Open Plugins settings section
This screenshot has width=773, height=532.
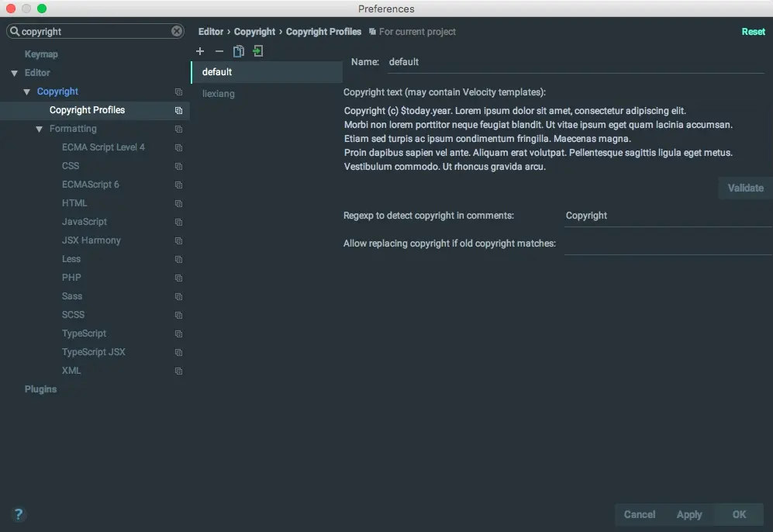40,389
